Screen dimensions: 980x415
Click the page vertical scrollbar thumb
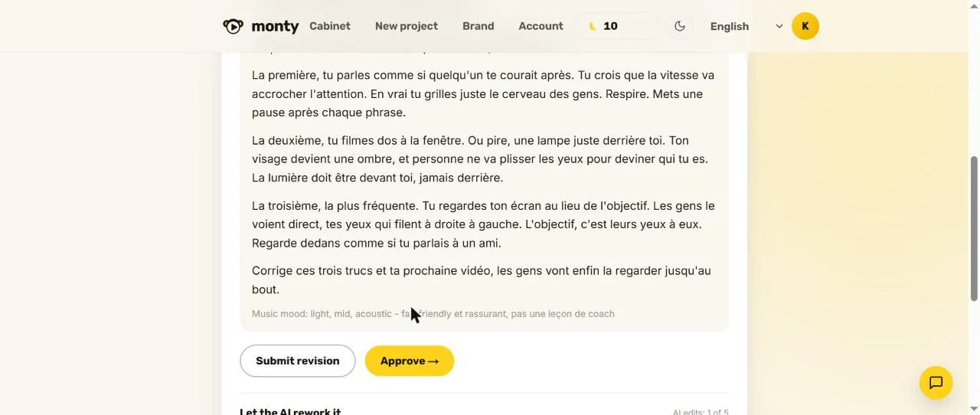coord(974,228)
